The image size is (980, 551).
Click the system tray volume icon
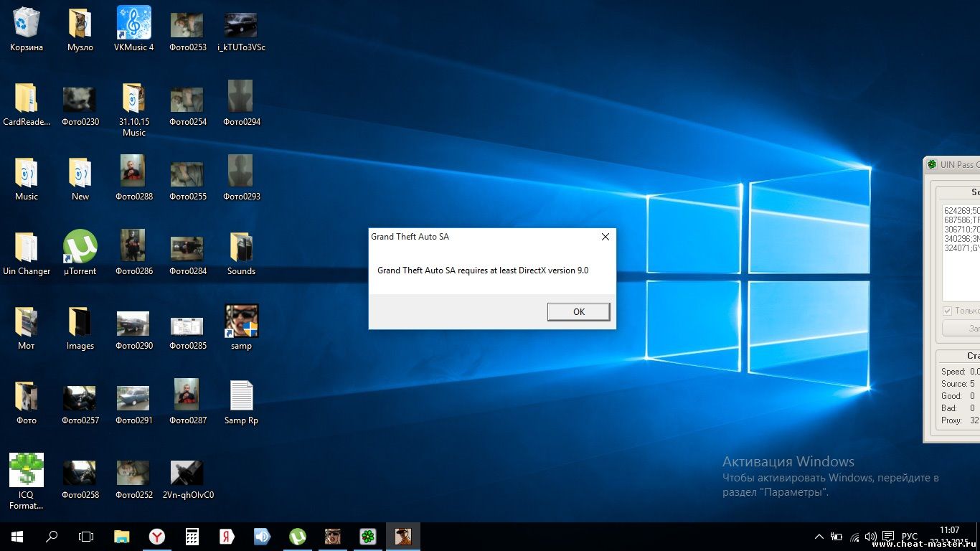871,537
